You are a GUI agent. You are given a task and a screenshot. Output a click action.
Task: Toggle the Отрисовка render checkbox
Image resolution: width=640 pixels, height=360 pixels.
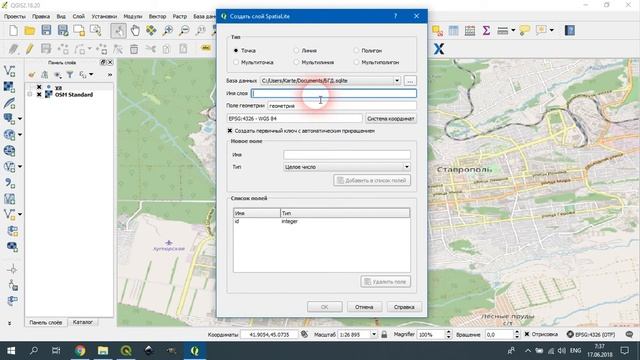click(x=527, y=334)
